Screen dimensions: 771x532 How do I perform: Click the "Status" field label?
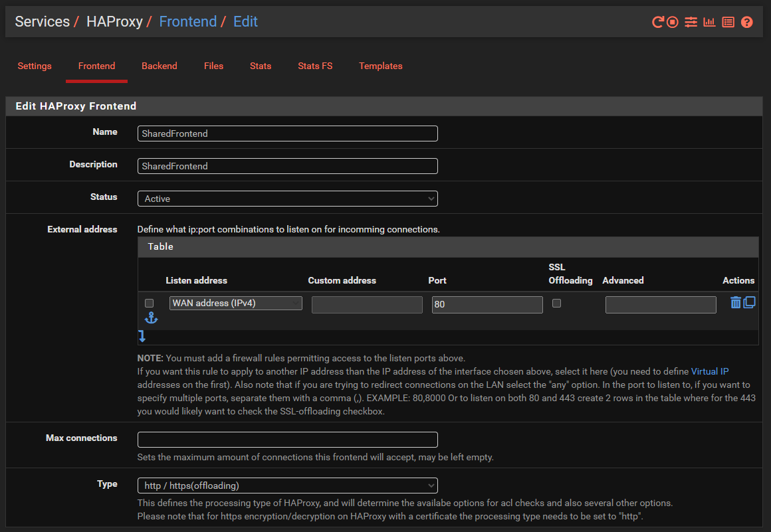[104, 197]
